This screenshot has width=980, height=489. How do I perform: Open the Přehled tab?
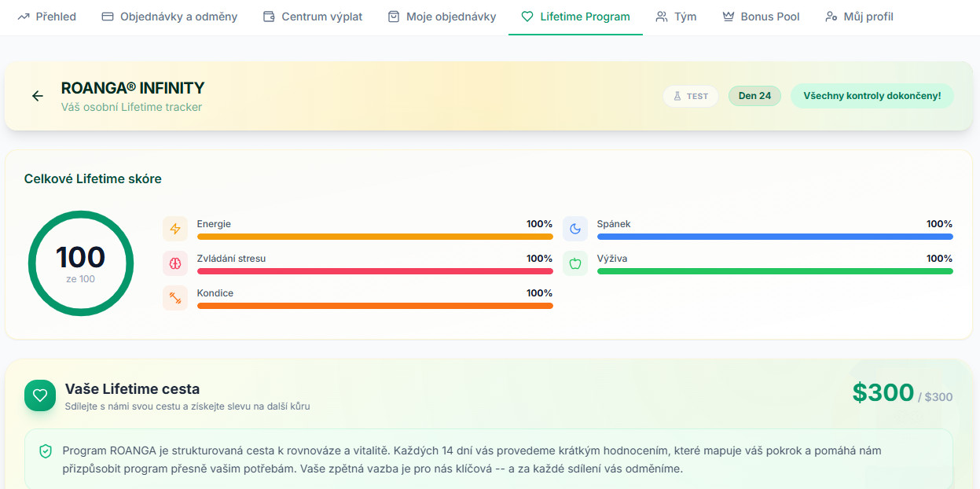point(47,17)
